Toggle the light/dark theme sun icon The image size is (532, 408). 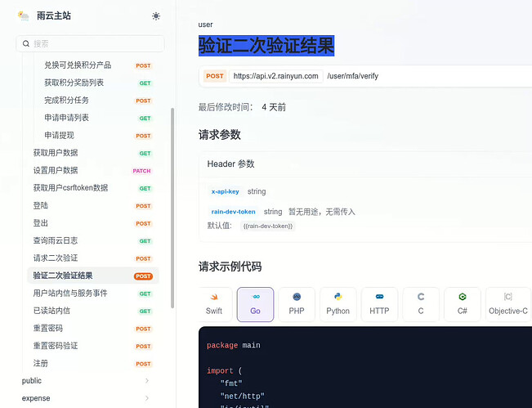click(156, 16)
